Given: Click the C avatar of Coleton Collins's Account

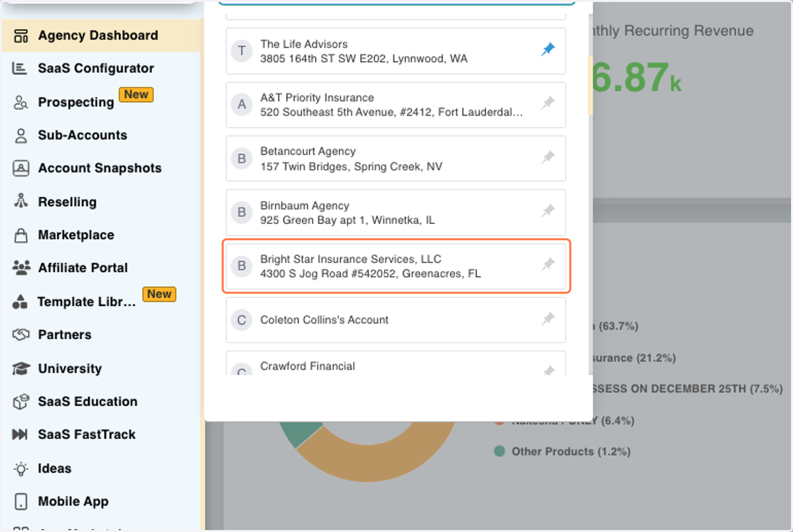Looking at the screenshot, I should click(x=241, y=320).
